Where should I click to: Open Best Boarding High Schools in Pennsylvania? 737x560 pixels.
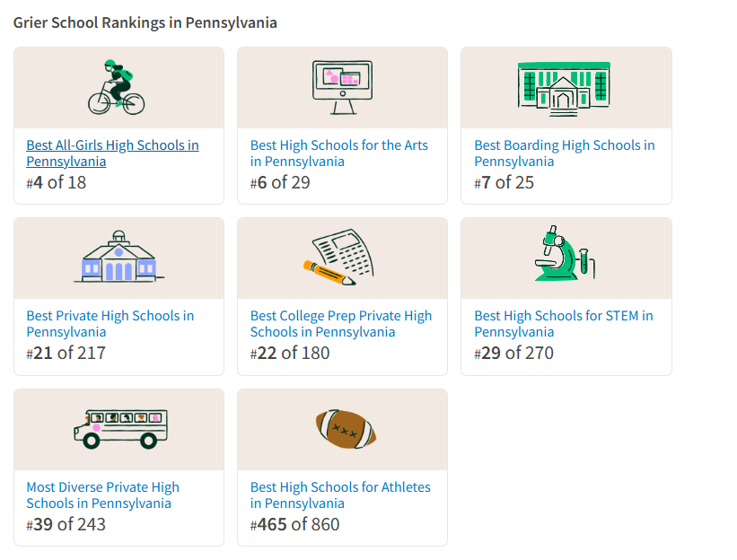pos(564,153)
